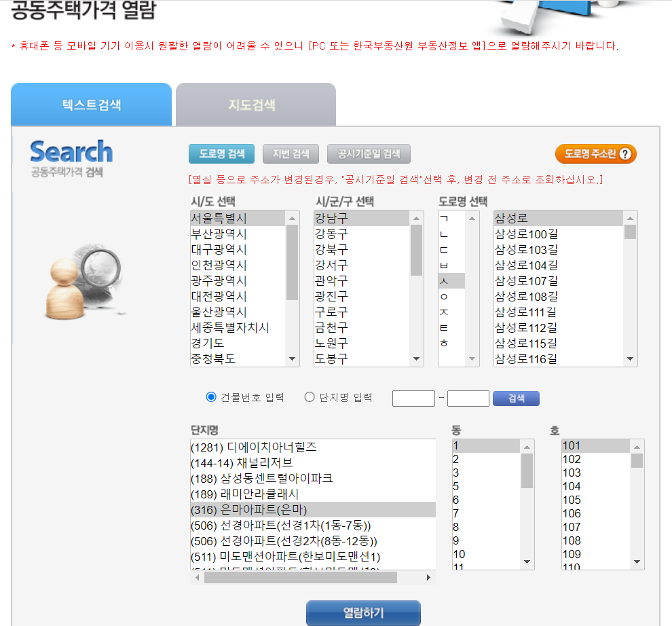Click the 열람하기 button at bottom
The width and height of the screenshot is (672, 626).
[x=363, y=612]
